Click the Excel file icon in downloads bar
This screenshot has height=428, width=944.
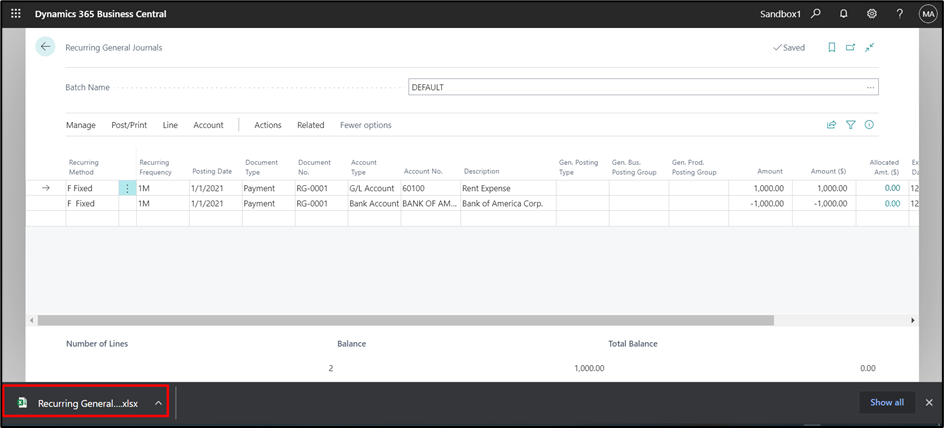(x=22, y=403)
